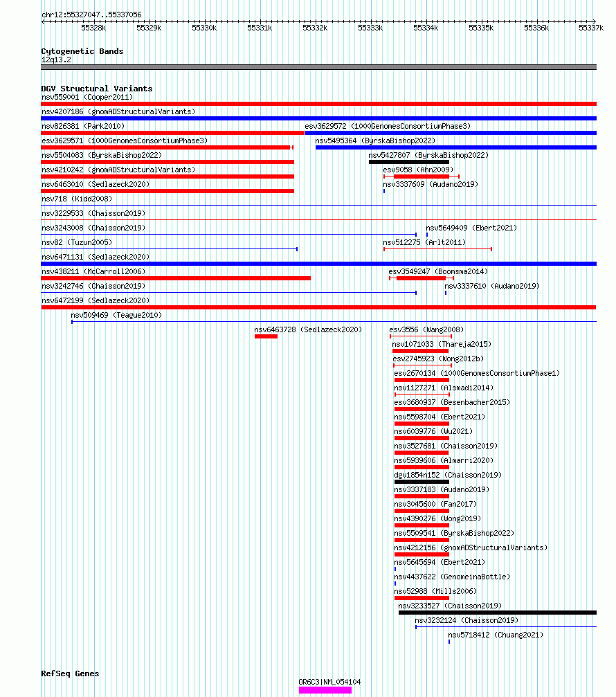Viewport: 616px width, 697px height.
Task: Open nsv826381 (Park2010) variant
Action: click(83, 126)
